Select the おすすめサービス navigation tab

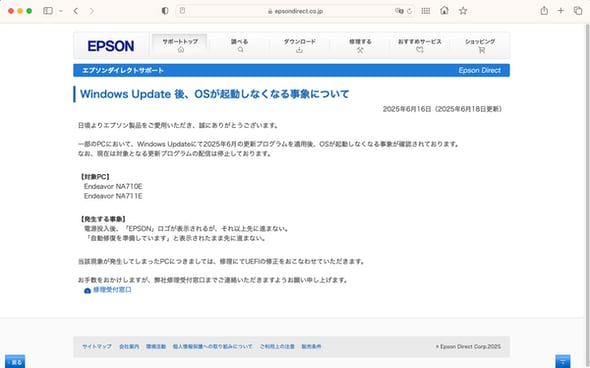(420, 45)
